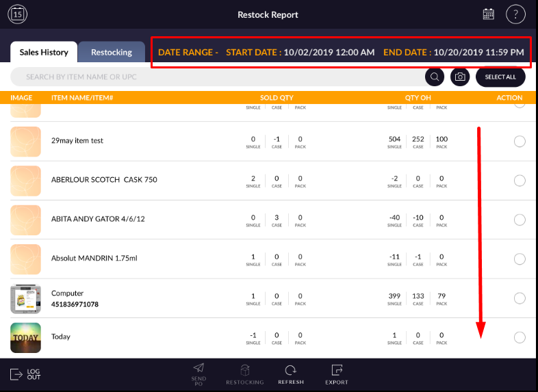This screenshot has height=392, width=538.
Task: Click the item name 'Today'
Action: click(61, 337)
